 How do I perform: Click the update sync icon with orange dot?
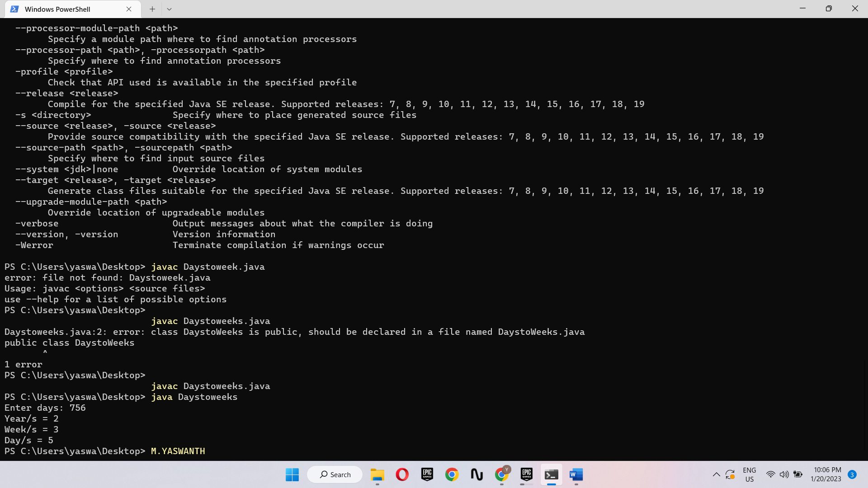(731, 474)
